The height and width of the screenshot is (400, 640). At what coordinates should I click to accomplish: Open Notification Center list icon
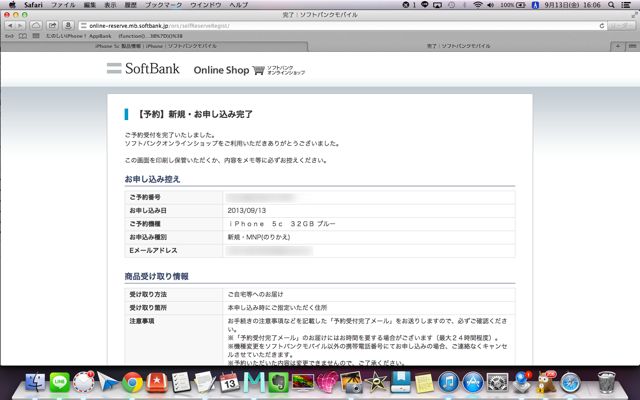pyautogui.click(x=627, y=5)
